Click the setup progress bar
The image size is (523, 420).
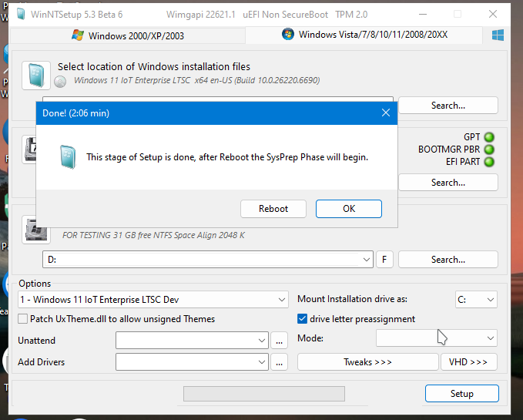click(264, 394)
